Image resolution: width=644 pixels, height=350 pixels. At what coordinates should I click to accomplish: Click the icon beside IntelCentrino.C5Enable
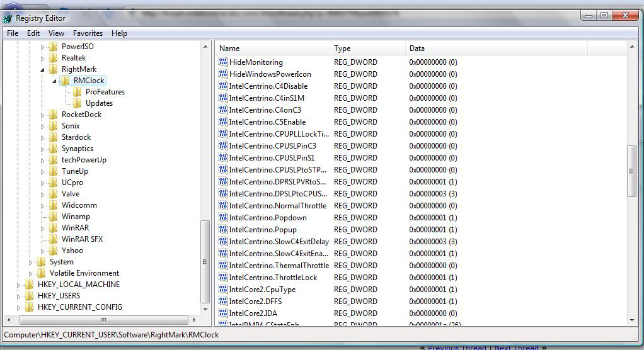223,121
